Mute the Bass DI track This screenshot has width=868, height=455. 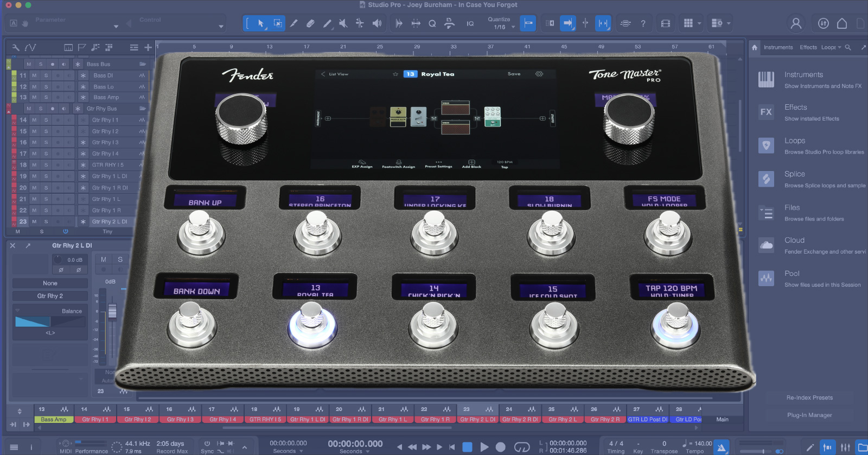coord(34,75)
